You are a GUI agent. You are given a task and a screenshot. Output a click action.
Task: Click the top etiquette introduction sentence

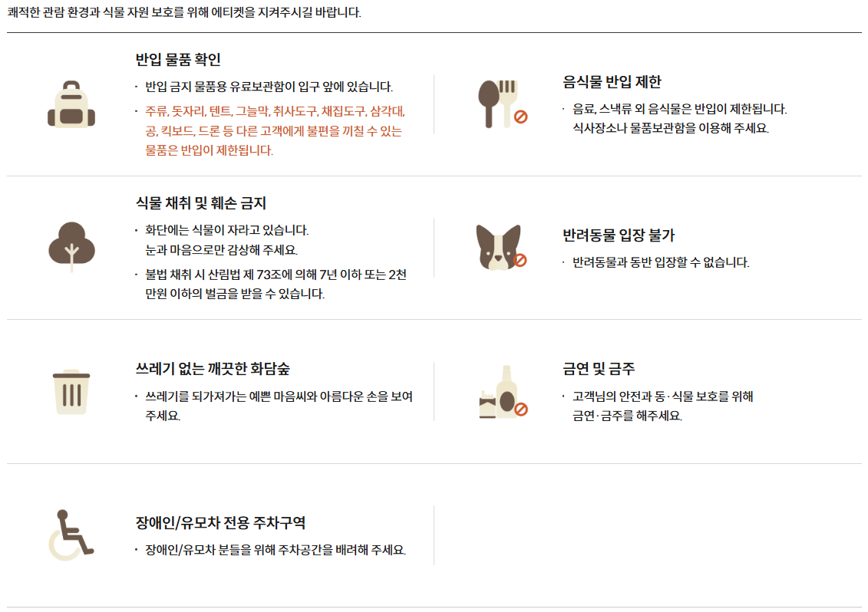184,12
